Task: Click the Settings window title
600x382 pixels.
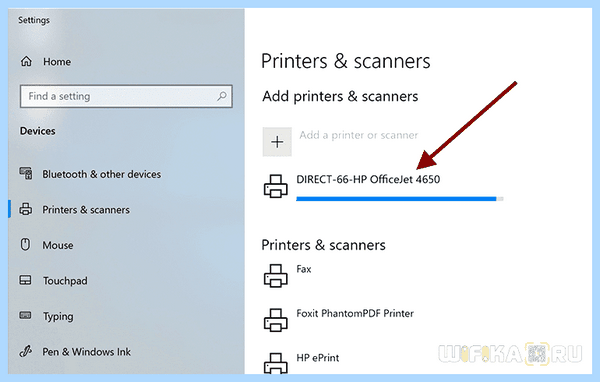Action: click(x=34, y=20)
